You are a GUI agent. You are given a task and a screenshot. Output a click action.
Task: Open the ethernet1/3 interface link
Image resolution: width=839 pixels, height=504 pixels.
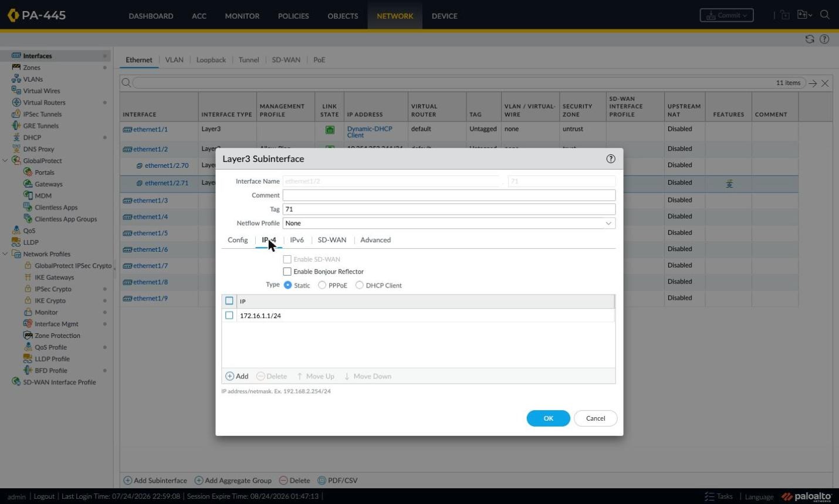coord(150,201)
